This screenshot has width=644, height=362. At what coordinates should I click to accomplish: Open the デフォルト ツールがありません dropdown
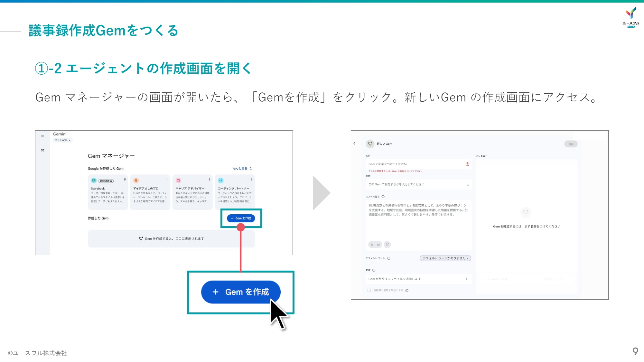[445, 258]
